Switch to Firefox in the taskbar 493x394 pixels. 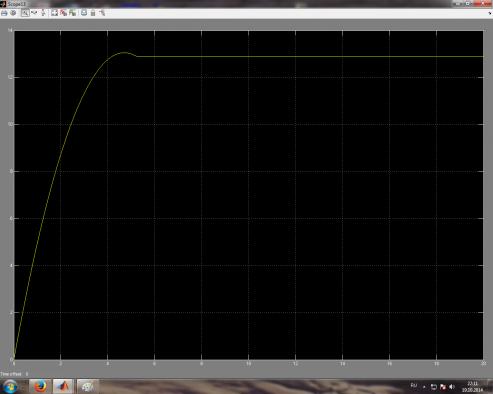[40, 387]
